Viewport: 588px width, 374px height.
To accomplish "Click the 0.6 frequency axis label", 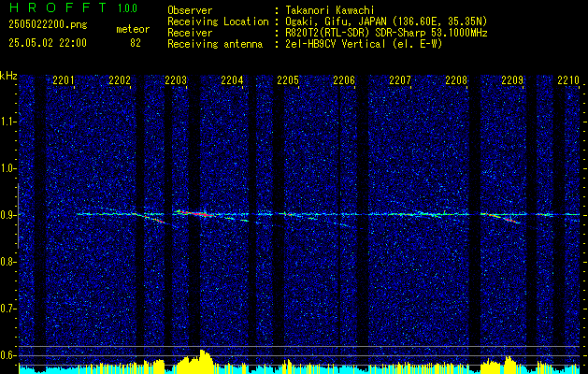I will coord(7,355).
